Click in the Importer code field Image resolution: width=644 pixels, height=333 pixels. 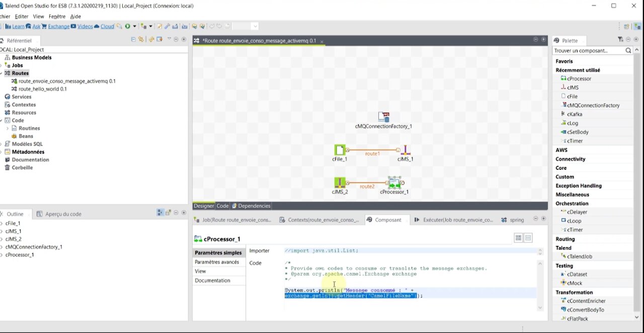[x=410, y=251]
